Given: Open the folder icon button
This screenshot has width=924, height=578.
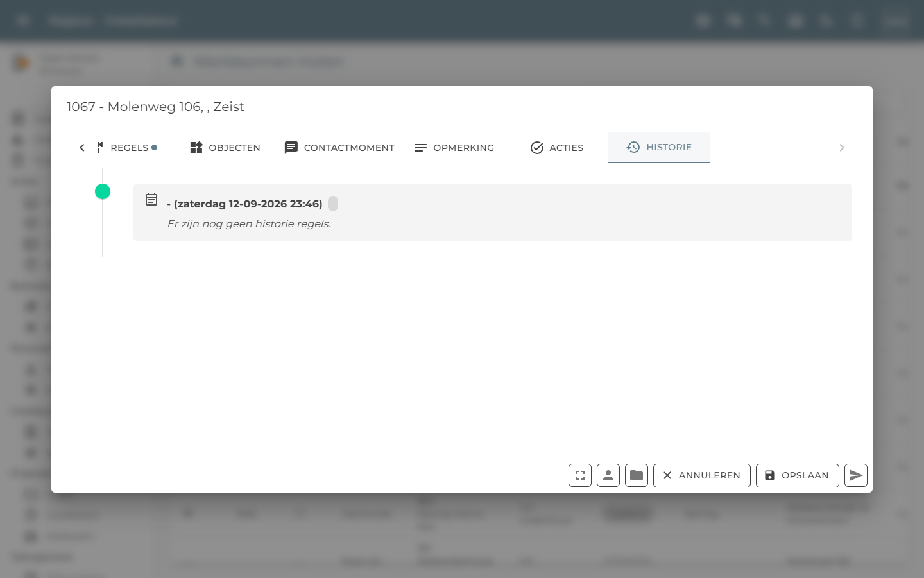Looking at the screenshot, I should tap(637, 475).
